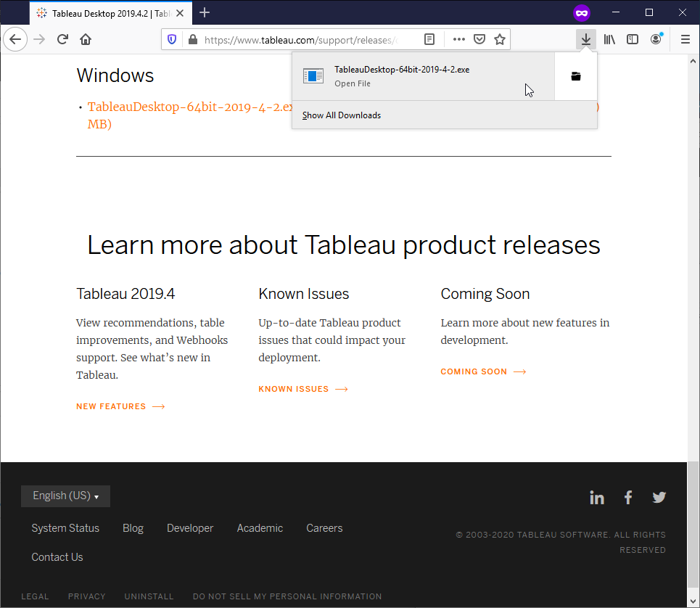
Task: Click the TableauDesktop-64bit-2019-4-2.exe page link
Action: coord(191,107)
